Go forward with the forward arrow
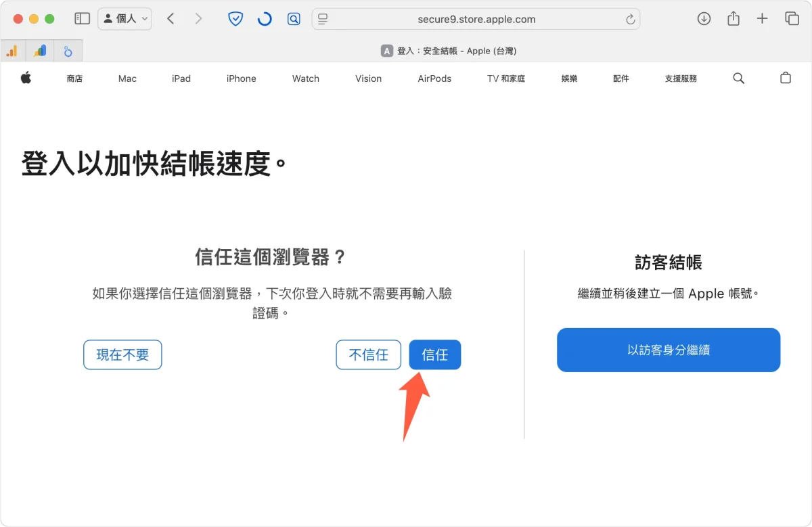Viewport: 812px width, 527px height. coord(198,19)
